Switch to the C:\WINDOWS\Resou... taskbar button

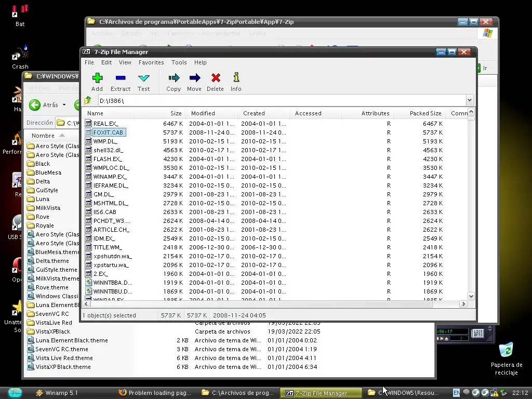[x=404, y=393]
